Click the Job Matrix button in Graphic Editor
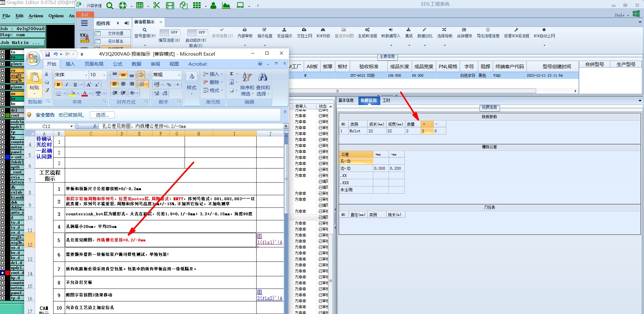 tap(23, 43)
